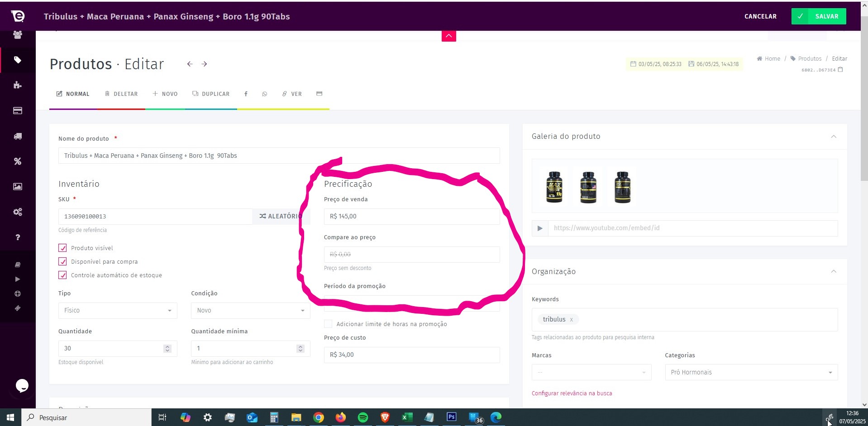Viewport: 868px width, 426px height.
Task: Click the Home breadcrumb link
Action: [x=769, y=59]
